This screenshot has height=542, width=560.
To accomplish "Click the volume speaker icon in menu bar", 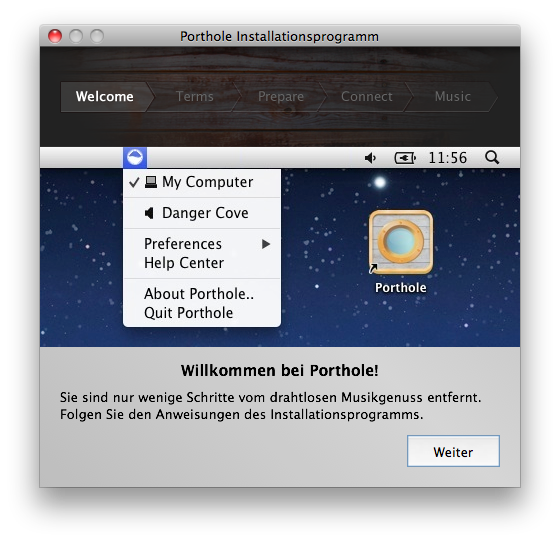I will [x=370, y=157].
